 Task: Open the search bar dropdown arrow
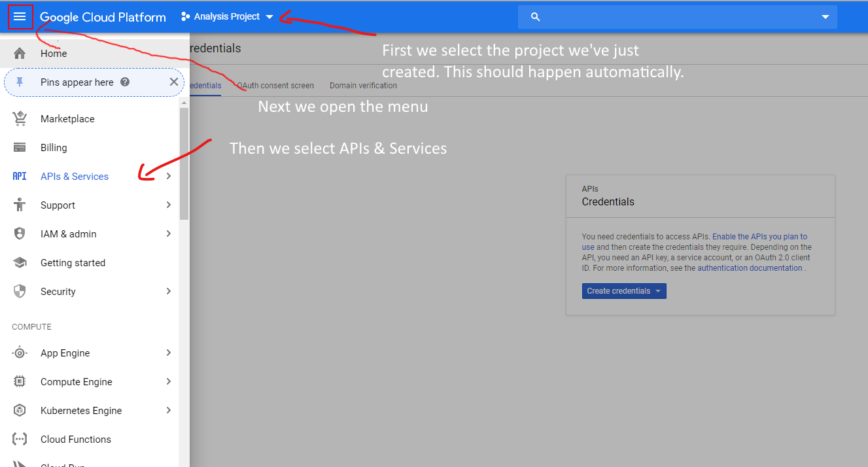click(825, 17)
